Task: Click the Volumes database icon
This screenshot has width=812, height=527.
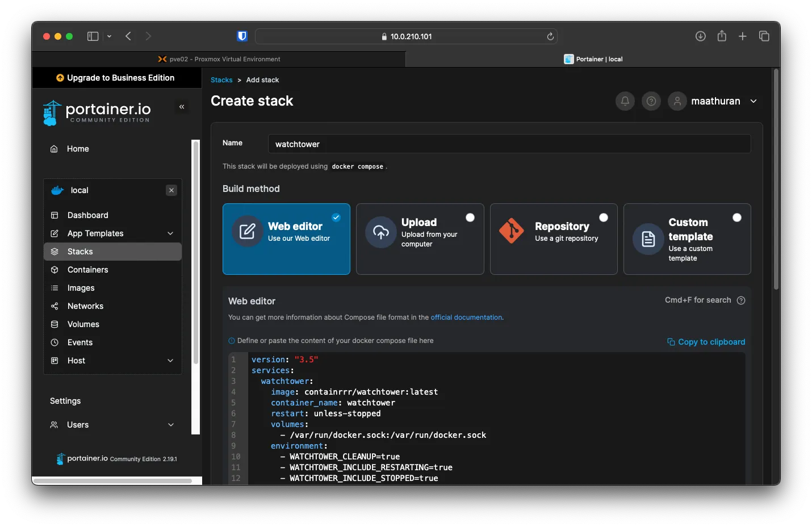Action: point(55,324)
